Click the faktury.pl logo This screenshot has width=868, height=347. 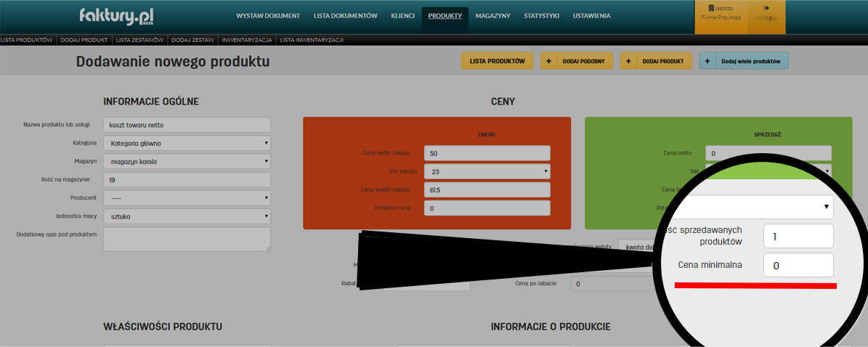click(117, 15)
